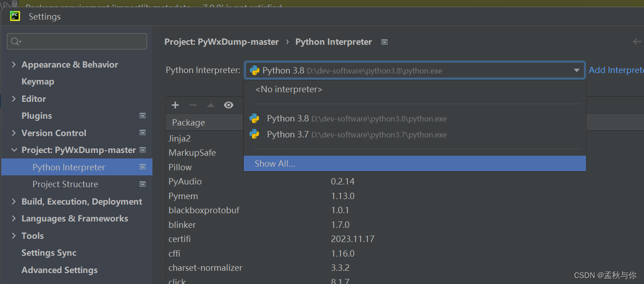This screenshot has height=284, width=644.
Task: Click the project icon beside Plugins
Action: click(x=143, y=116)
